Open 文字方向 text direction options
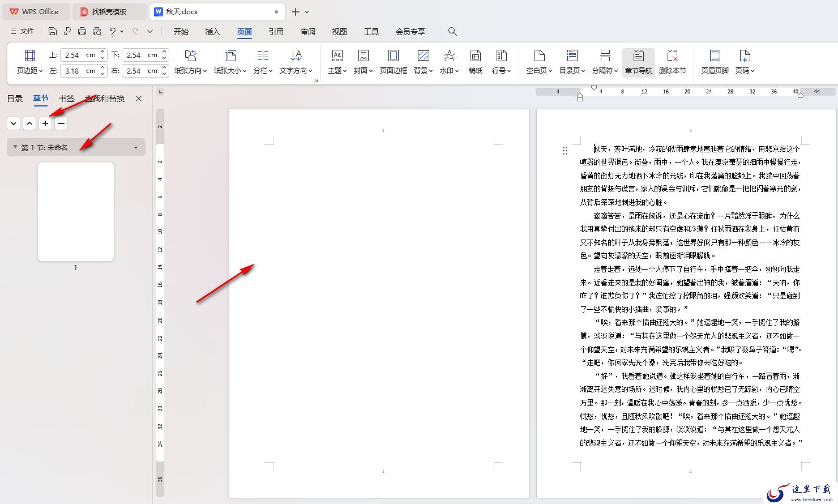This screenshot has width=838, height=504. (296, 62)
